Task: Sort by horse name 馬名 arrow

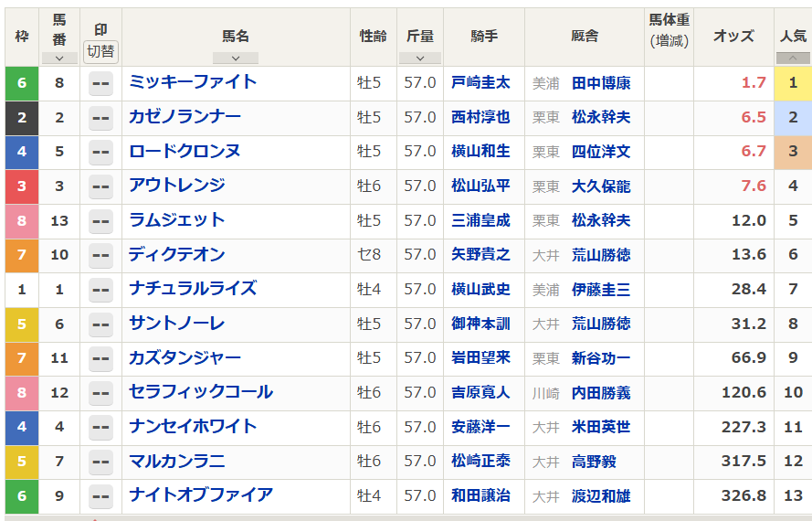Action: [x=236, y=58]
